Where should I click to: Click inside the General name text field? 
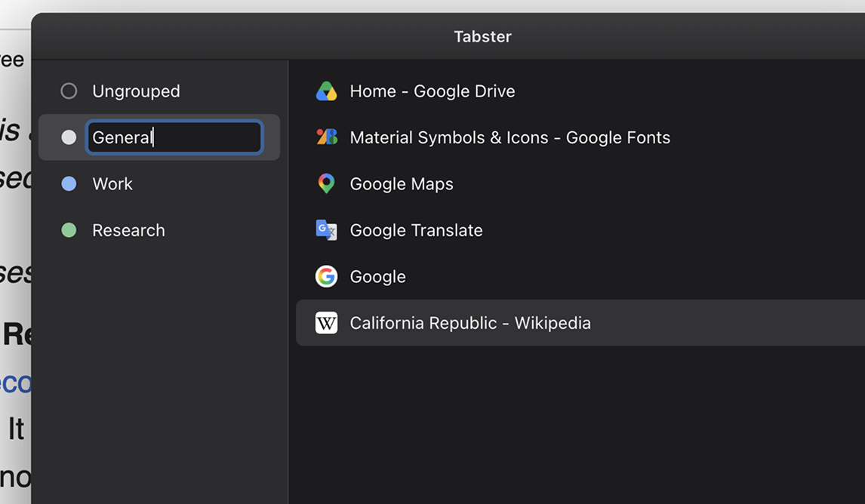pos(174,137)
